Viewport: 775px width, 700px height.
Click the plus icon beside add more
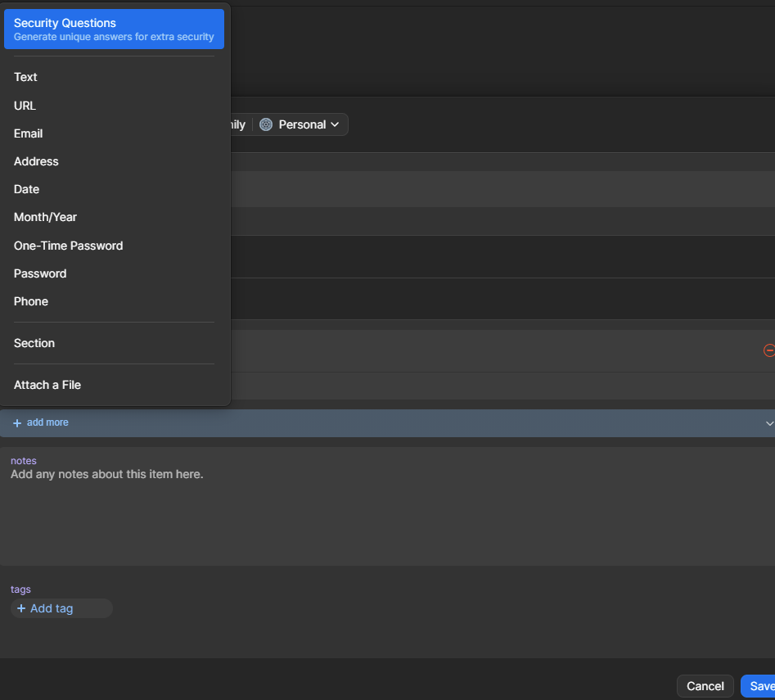[17, 423]
